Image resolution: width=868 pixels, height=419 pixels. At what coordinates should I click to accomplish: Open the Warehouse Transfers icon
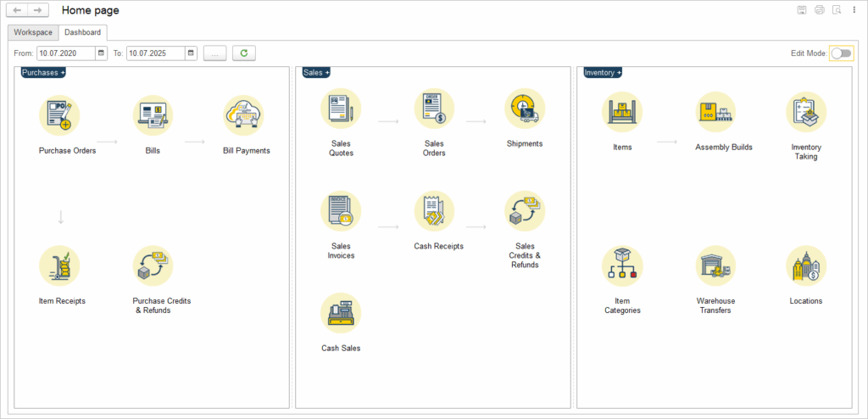pyautogui.click(x=715, y=266)
